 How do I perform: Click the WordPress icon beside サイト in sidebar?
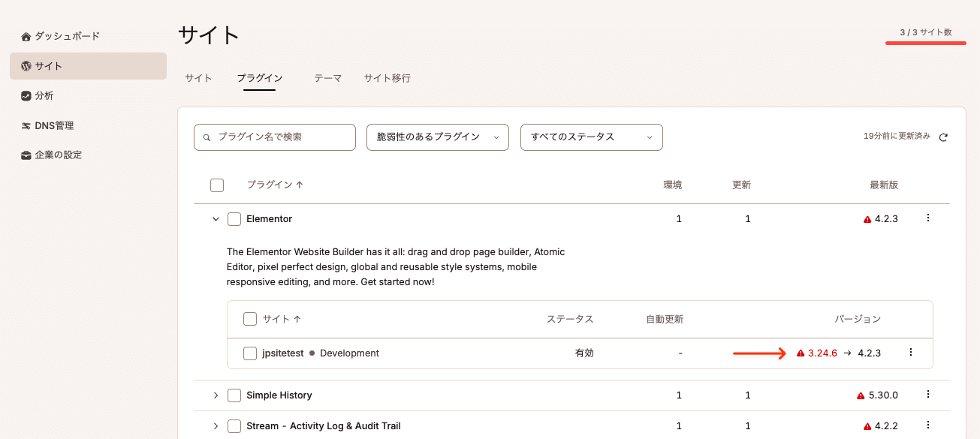click(26, 66)
